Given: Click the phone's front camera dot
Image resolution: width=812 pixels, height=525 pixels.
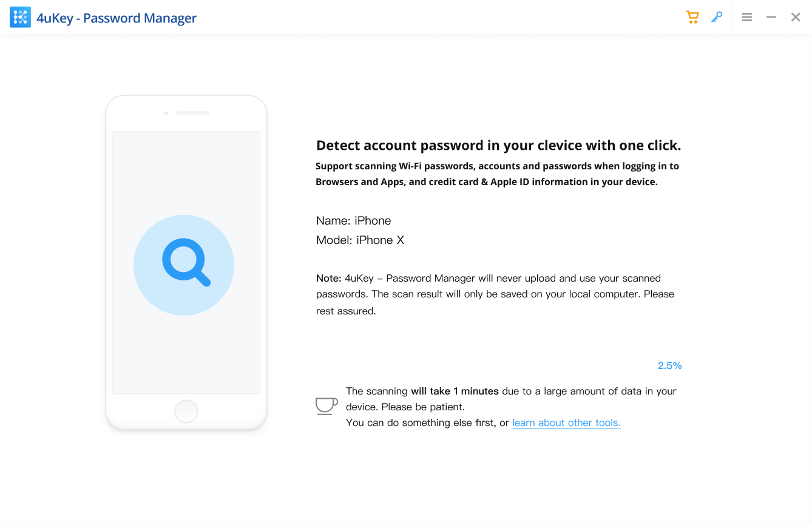Looking at the screenshot, I should click(166, 113).
